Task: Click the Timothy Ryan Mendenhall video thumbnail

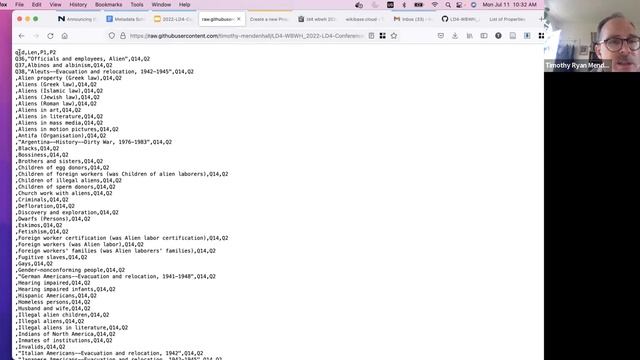Action: 592,36
